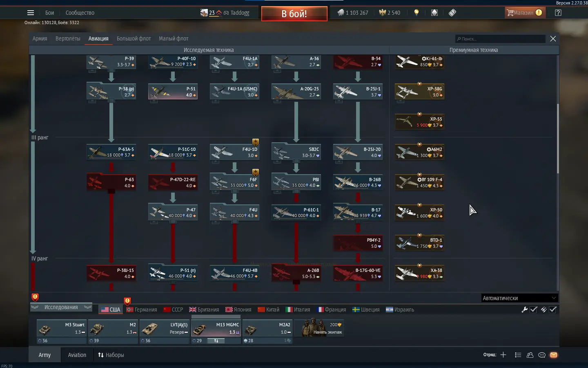Select the B-26B bomber card
Image resolution: width=588 pixels, height=368 pixels.
click(358, 183)
